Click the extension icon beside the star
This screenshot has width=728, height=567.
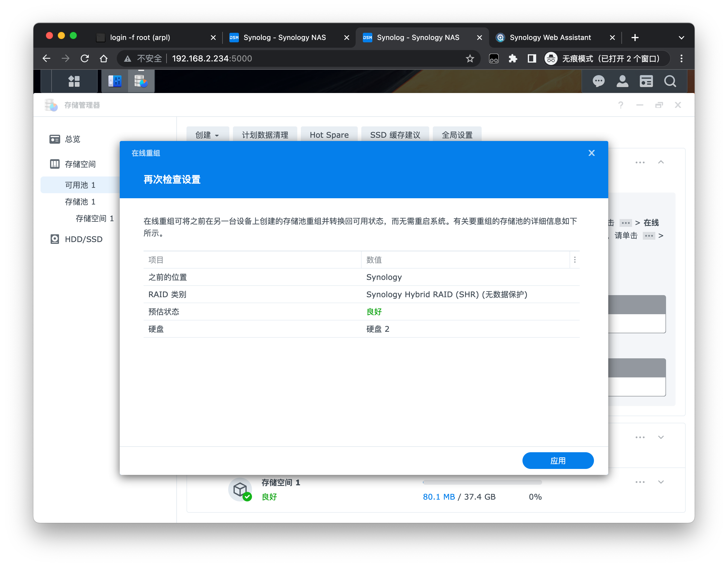coord(494,59)
